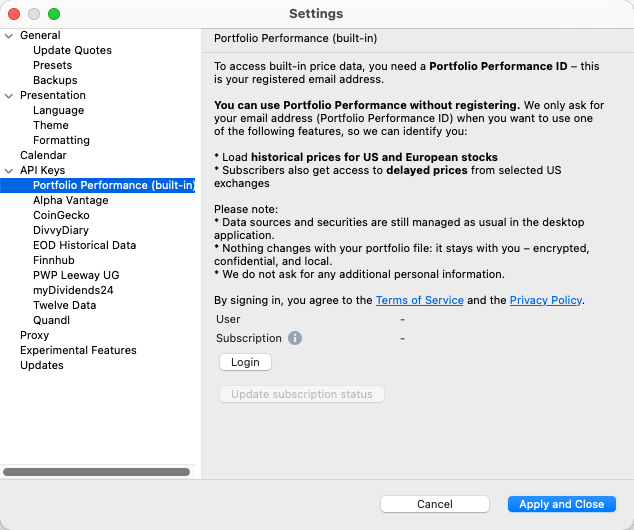Select Update Quotes in sidebar
The image size is (634, 530).
click(x=72, y=50)
